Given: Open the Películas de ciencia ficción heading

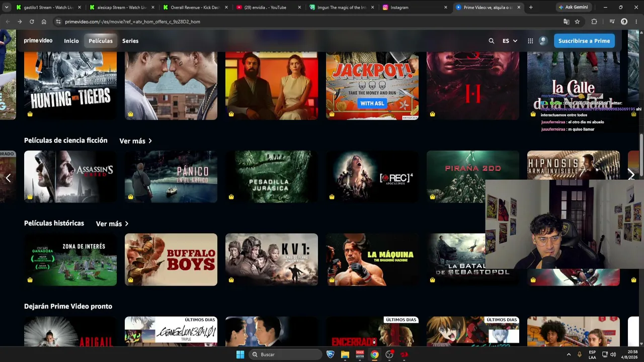Looking at the screenshot, I should click(x=66, y=140).
